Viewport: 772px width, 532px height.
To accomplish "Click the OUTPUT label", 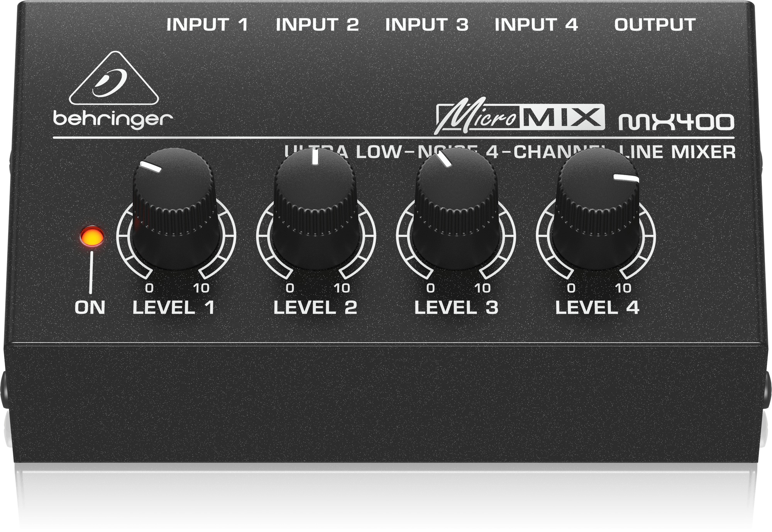I will tap(655, 25).
